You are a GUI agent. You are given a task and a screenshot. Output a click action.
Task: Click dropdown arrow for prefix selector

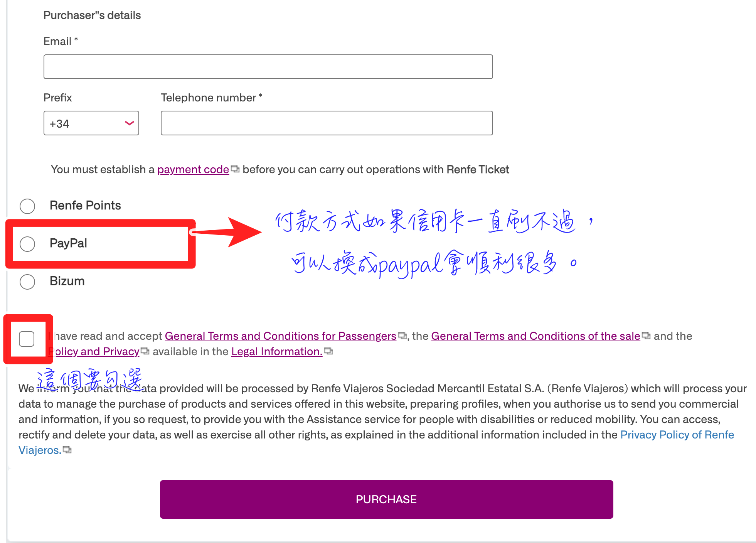coord(131,123)
